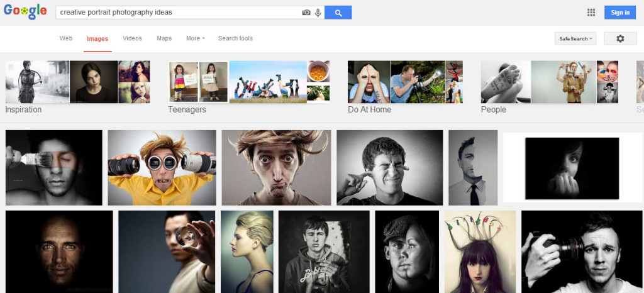Screen dimensions: 644x293
Task: Open the man in yellow shirt with lenses image
Action: point(162,167)
